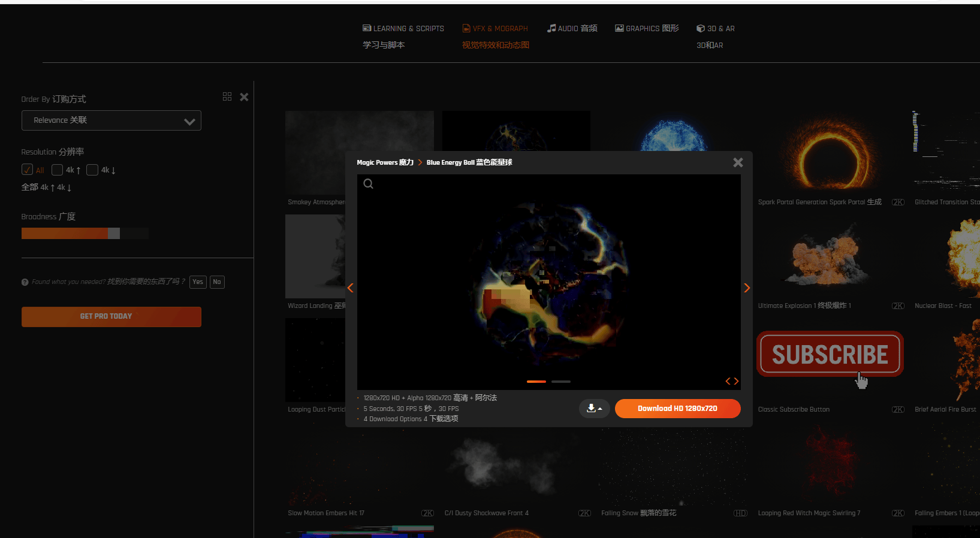The height and width of the screenshot is (538, 980).
Task: Switch to grid view icon in sidebar
Action: coord(227,96)
